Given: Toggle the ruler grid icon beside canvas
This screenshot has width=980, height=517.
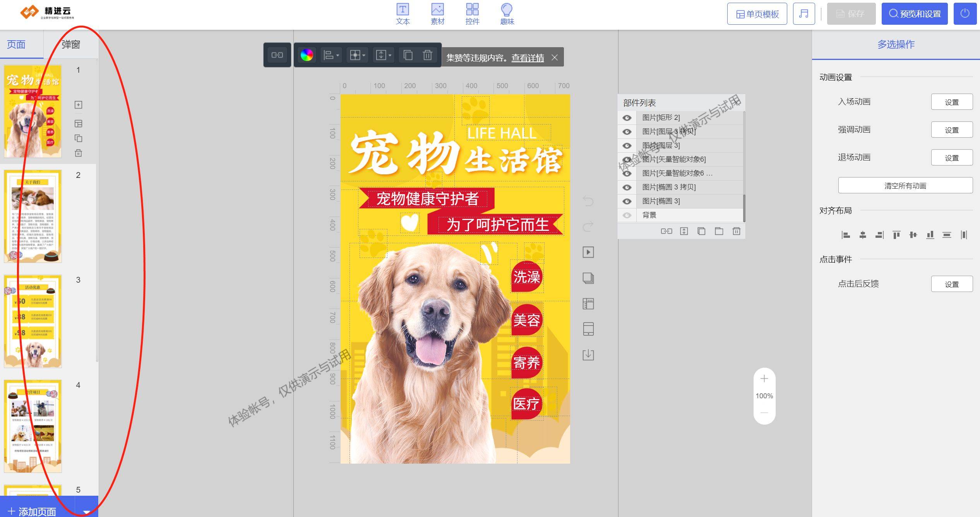Looking at the screenshot, I should (588, 304).
